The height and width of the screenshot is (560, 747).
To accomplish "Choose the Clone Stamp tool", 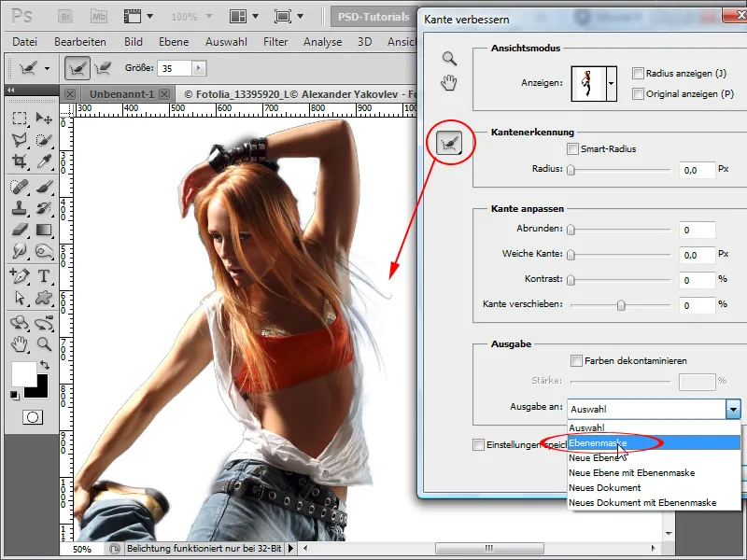I will (19, 207).
